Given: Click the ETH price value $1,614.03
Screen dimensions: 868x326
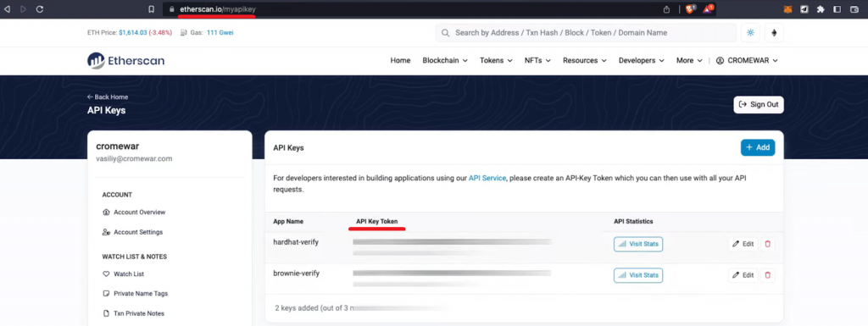Looking at the screenshot, I should [x=133, y=32].
